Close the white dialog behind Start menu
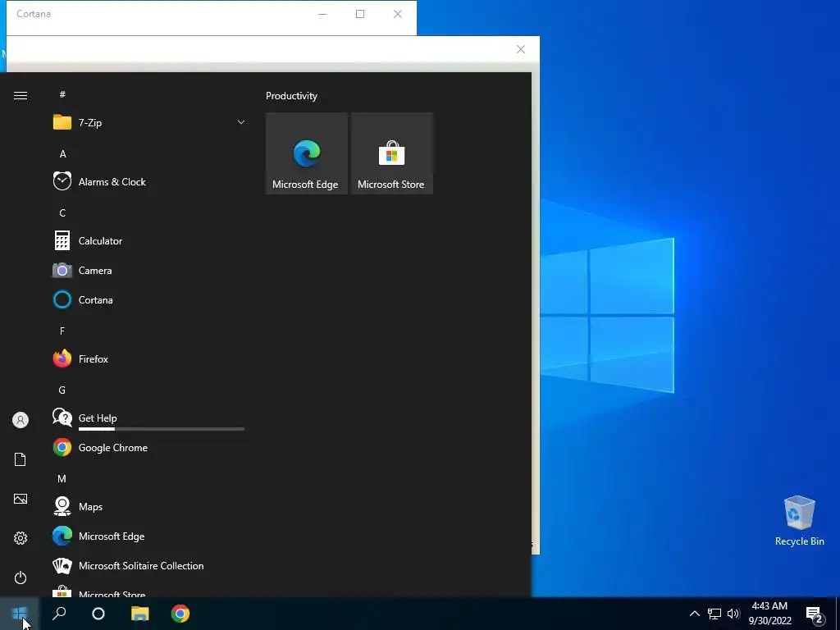 [521, 49]
